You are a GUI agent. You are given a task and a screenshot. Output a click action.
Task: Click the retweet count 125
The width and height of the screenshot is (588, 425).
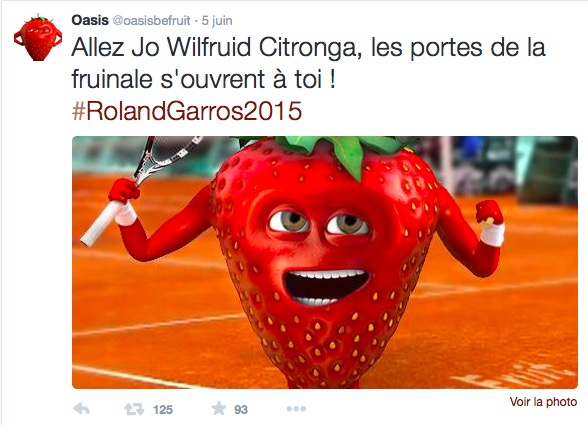(163, 409)
